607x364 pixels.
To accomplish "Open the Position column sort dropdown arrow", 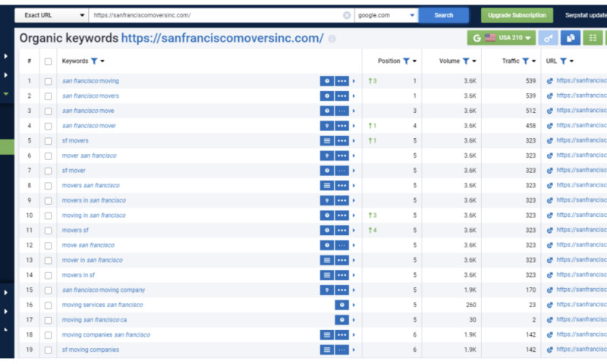I will tap(414, 61).
